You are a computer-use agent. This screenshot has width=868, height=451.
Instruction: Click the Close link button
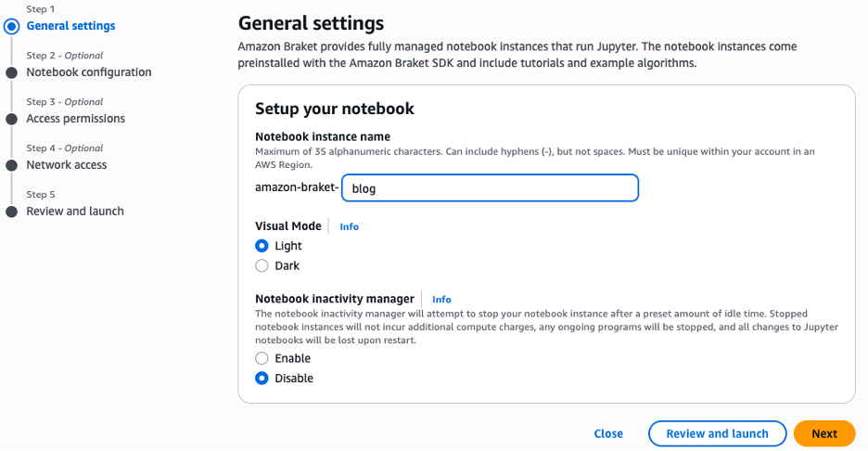(608, 433)
